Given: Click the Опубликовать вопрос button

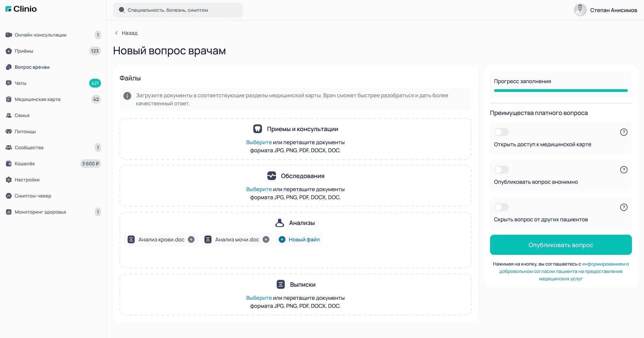Looking at the screenshot, I should pyautogui.click(x=561, y=245).
